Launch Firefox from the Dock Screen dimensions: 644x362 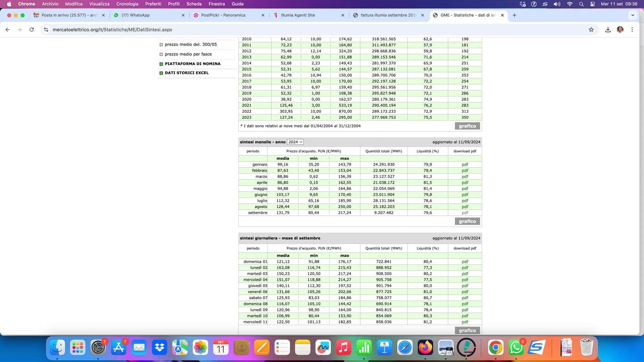tap(425, 348)
